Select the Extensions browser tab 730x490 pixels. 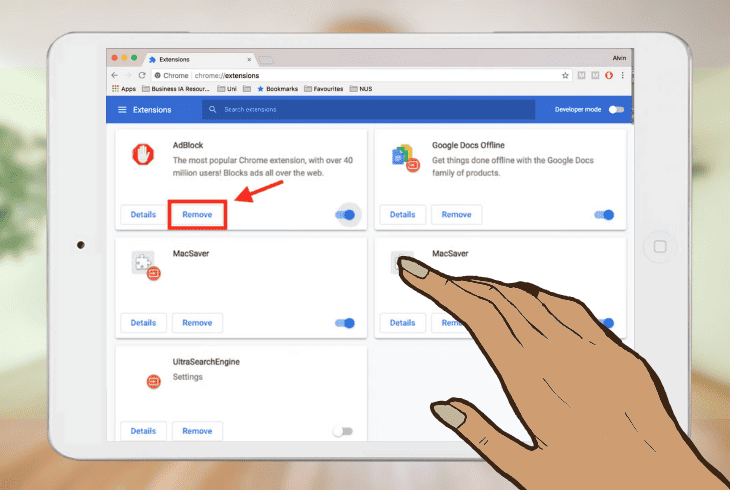click(200, 60)
